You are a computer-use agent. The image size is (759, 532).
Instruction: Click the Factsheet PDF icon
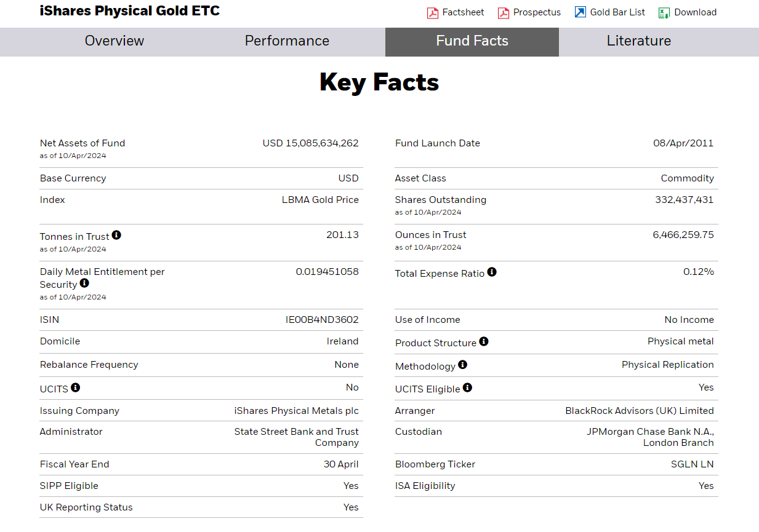pos(433,12)
